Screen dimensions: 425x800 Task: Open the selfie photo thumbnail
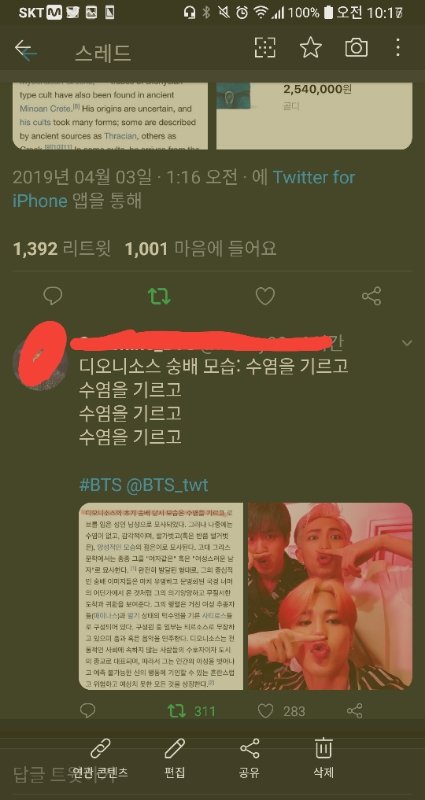[x=330, y=596]
